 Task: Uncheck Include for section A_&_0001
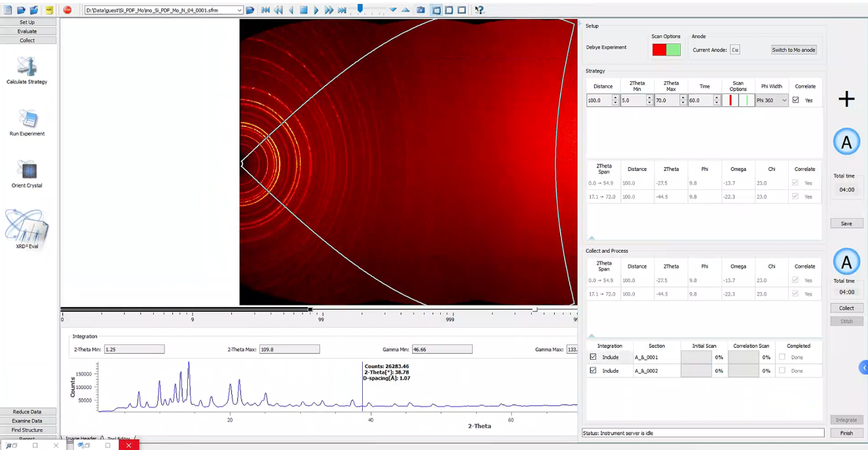pos(593,357)
